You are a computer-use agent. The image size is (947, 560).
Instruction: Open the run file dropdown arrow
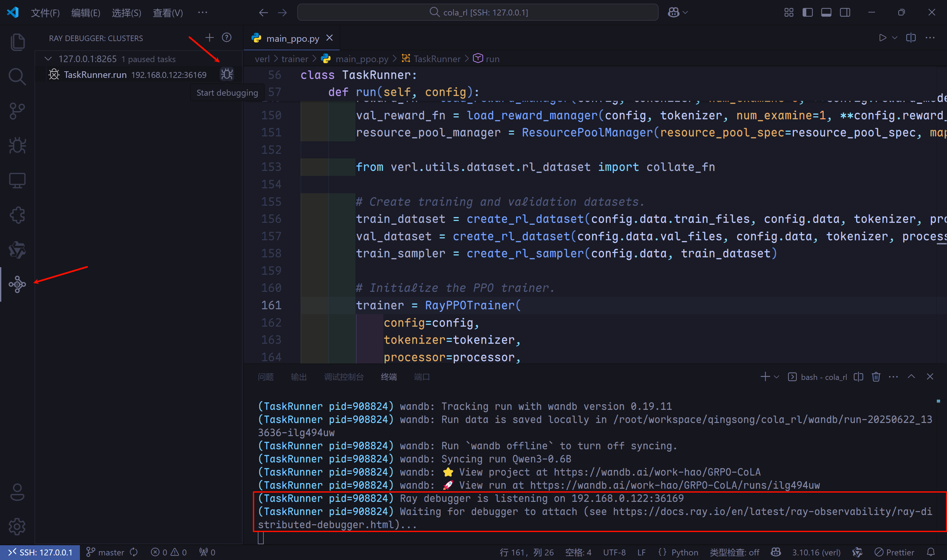(x=894, y=38)
